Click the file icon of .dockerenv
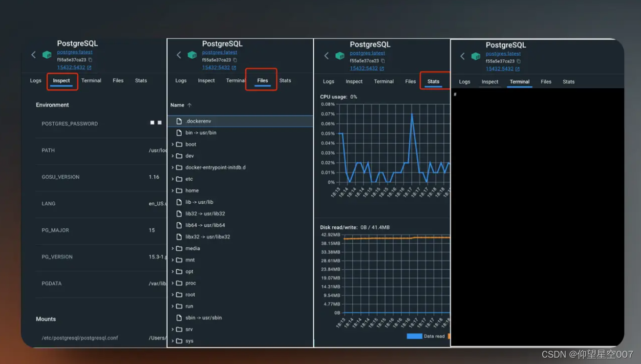 click(179, 121)
